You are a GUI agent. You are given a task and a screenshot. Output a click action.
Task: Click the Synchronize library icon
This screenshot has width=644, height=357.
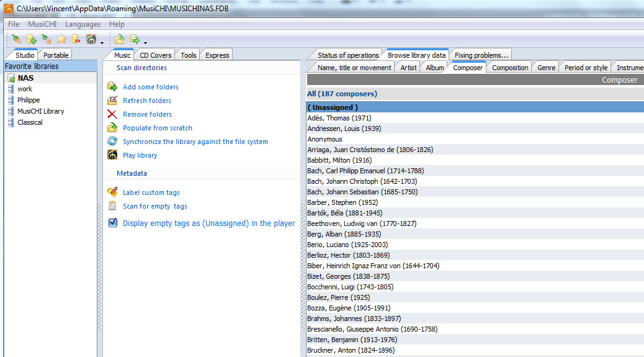pos(112,142)
